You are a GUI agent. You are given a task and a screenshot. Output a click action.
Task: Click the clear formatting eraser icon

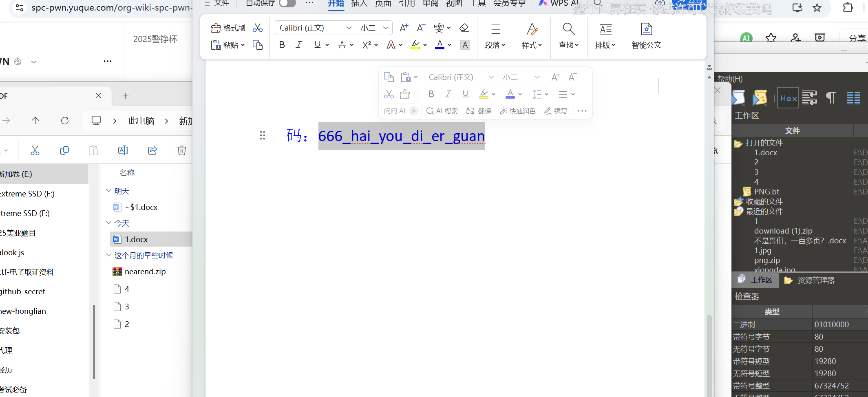(x=464, y=28)
